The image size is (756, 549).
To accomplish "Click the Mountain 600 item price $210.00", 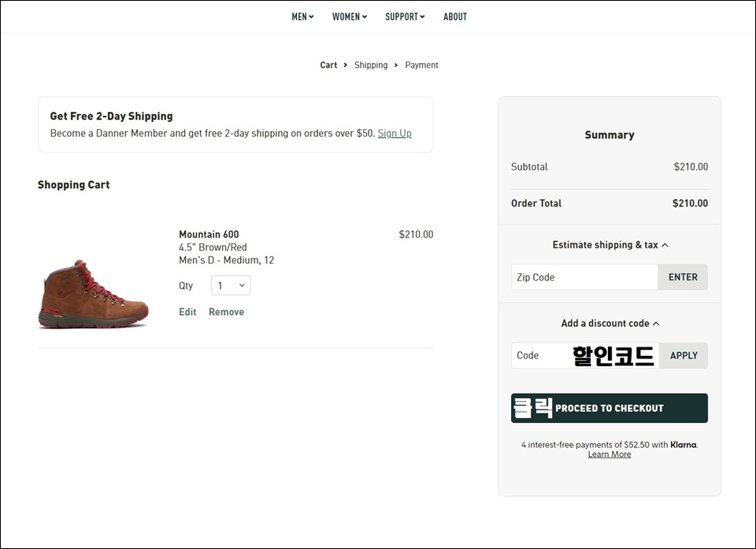I will pyautogui.click(x=416, y=235).
